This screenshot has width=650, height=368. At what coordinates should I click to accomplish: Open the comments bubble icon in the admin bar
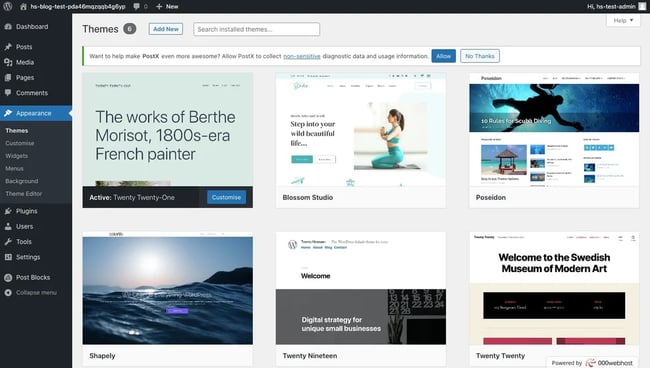(136, 7)
